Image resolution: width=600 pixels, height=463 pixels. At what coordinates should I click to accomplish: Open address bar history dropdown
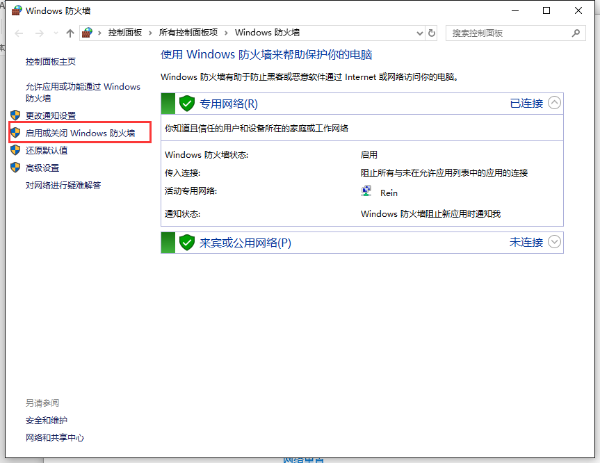(x=420, y=33)
